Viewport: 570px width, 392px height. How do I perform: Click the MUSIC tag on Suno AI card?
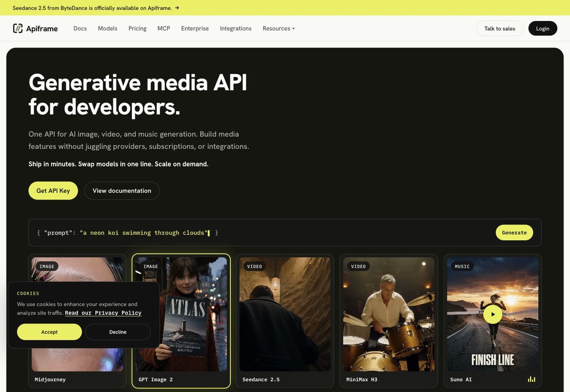click(462, 267)
